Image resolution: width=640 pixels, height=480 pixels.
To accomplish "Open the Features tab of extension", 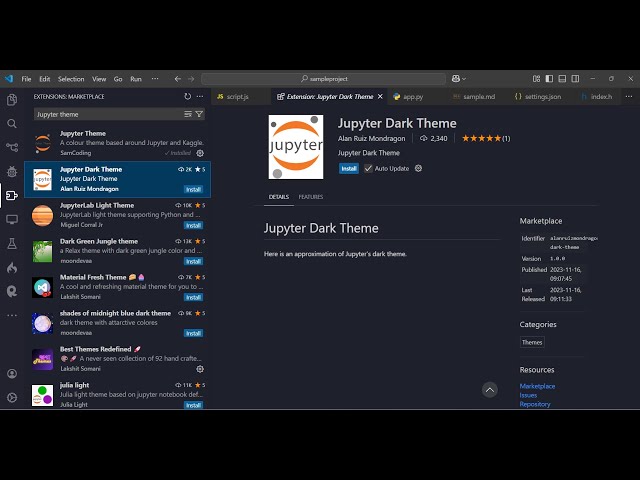I will [310, 197].
